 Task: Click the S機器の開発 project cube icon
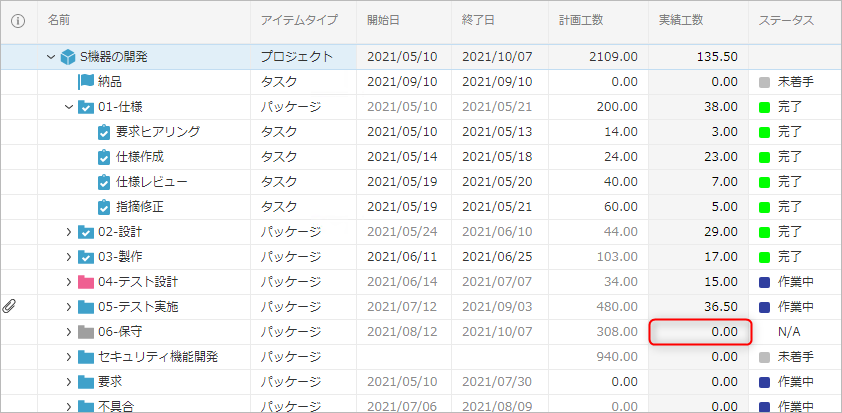point(68,57)
